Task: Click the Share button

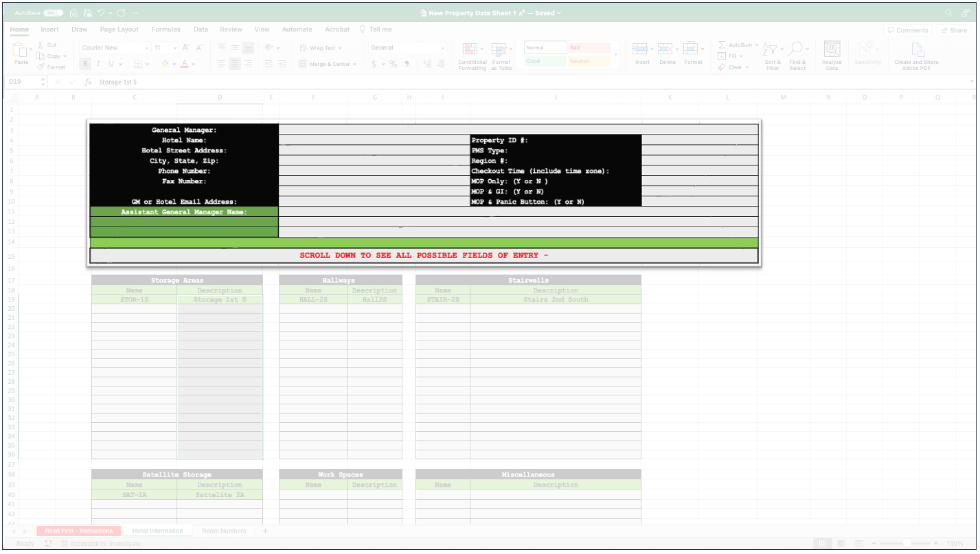Action: 954,30
